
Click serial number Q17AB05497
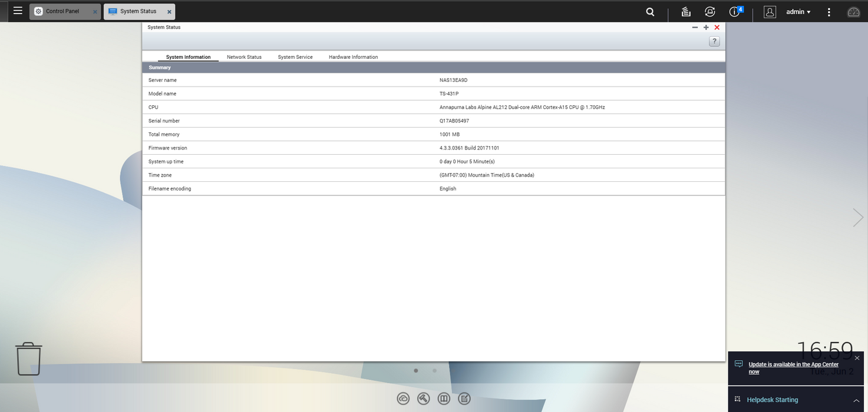point(454,121)
